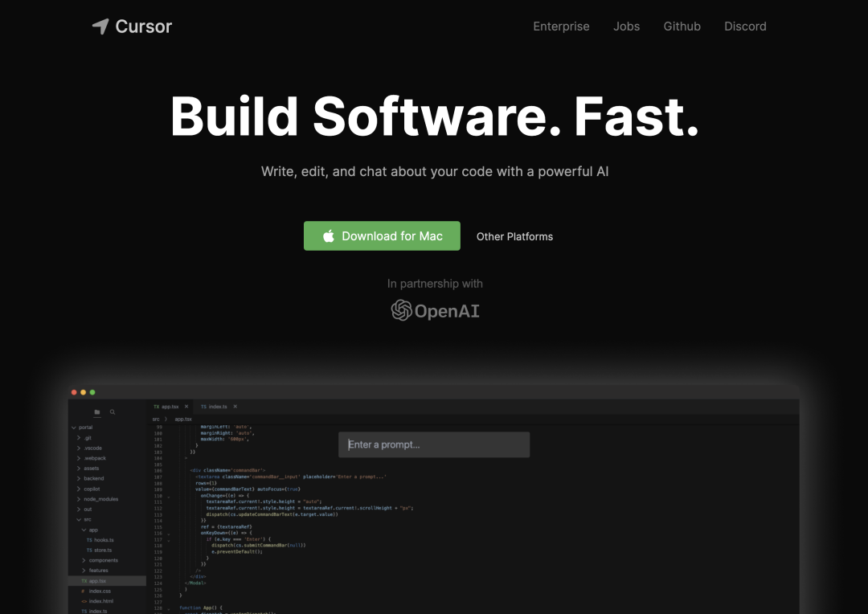Click code line 106 commandBar div
This screenshot has width=868, height=614.
tap(227, 470)
